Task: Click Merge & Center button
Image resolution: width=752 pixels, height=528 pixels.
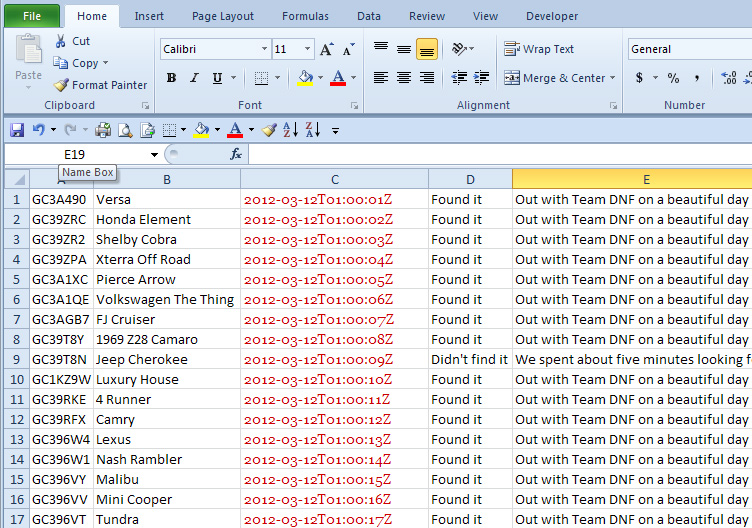Action: (x=554, y=78)
